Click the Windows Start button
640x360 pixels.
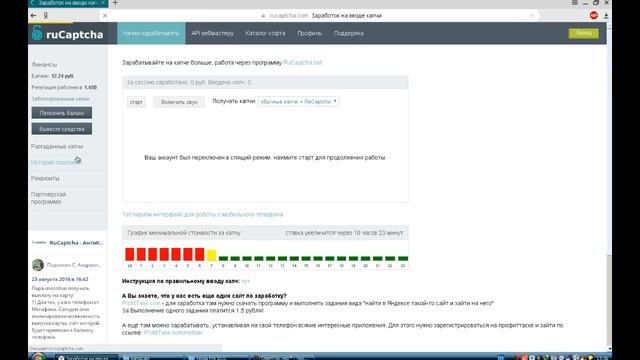(39, 356)
